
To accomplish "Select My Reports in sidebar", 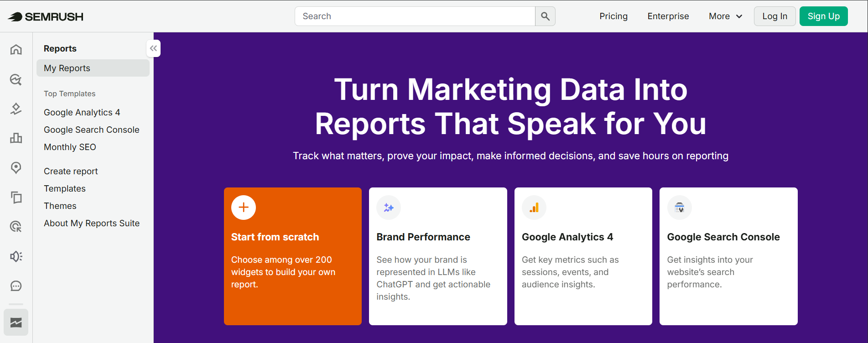I will [93, 68].
